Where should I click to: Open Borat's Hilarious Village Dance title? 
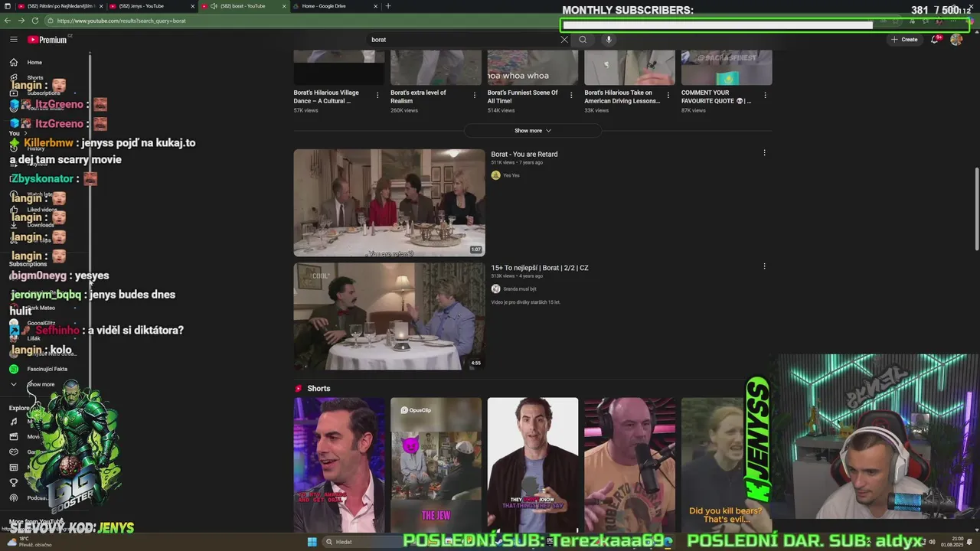[326, 96]
